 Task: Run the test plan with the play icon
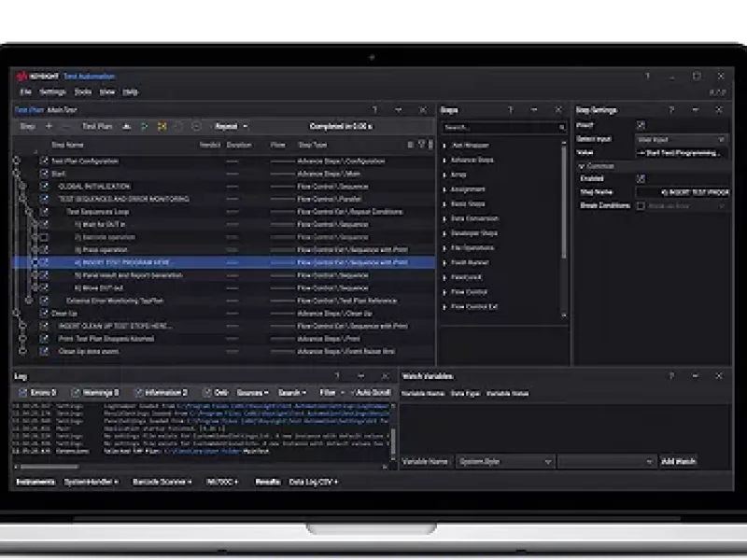pos(144,126)
